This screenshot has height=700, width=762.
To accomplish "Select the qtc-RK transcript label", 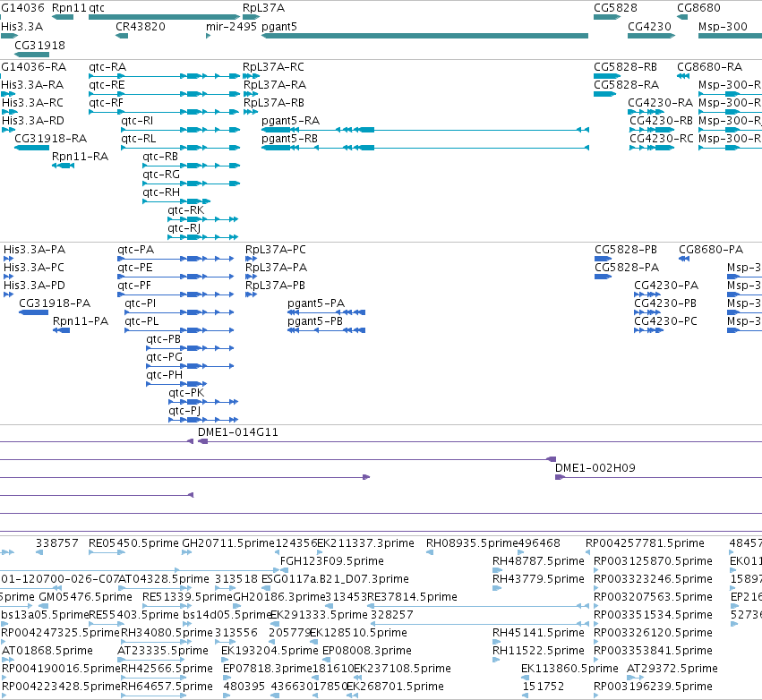I will tap(185, 211).
